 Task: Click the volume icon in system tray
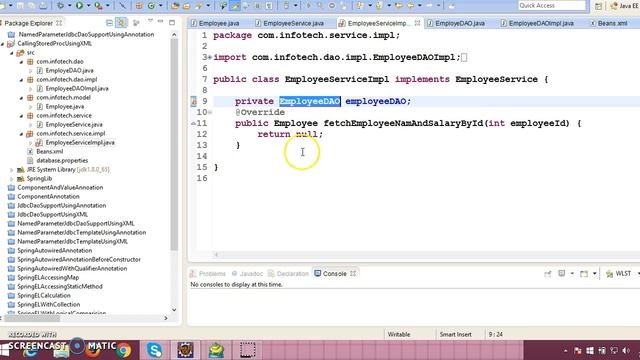point(626,351)
